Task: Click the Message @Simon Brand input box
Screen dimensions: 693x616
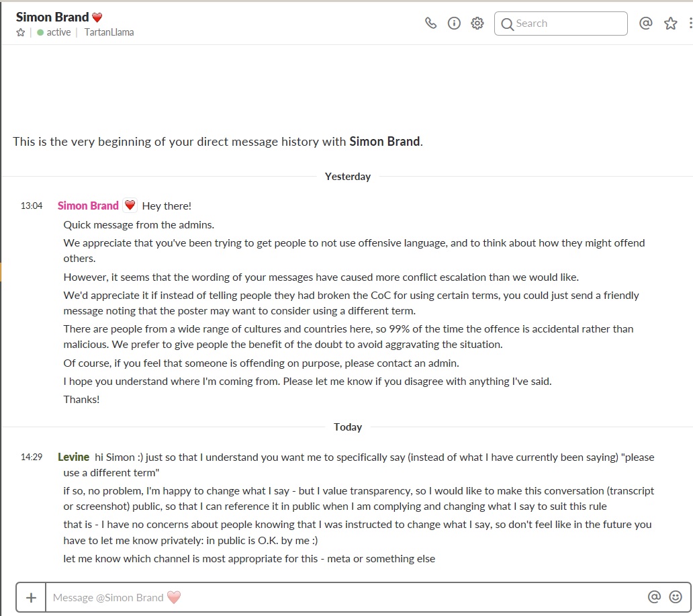Action: pyautogui.click(x=344, y=597)
